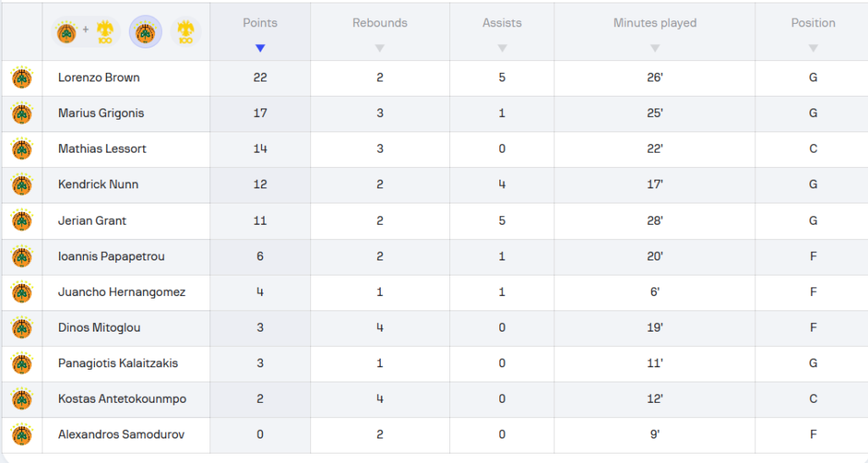Screen dimensions: 868x463
Task: Click the Minutes played column header
Action: pos(654,23)
